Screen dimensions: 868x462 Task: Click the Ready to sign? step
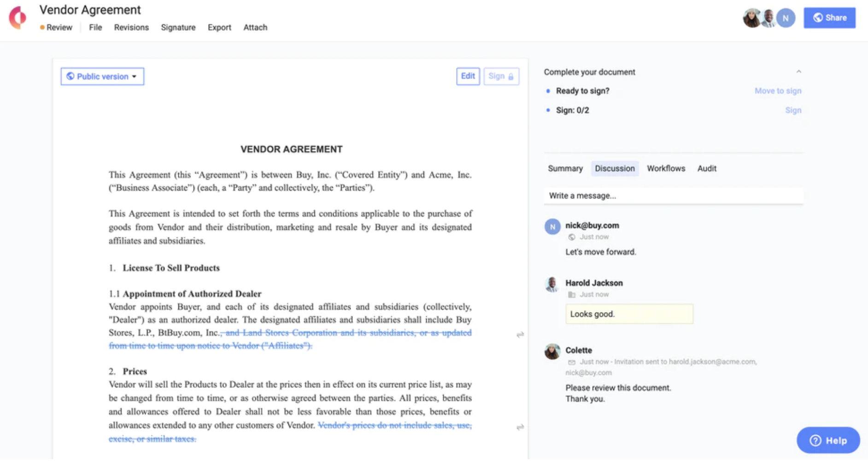click(x=582, y=91)
